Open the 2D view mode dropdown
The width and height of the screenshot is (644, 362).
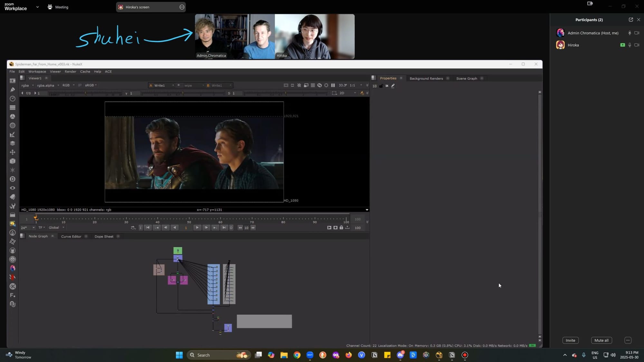347,93
